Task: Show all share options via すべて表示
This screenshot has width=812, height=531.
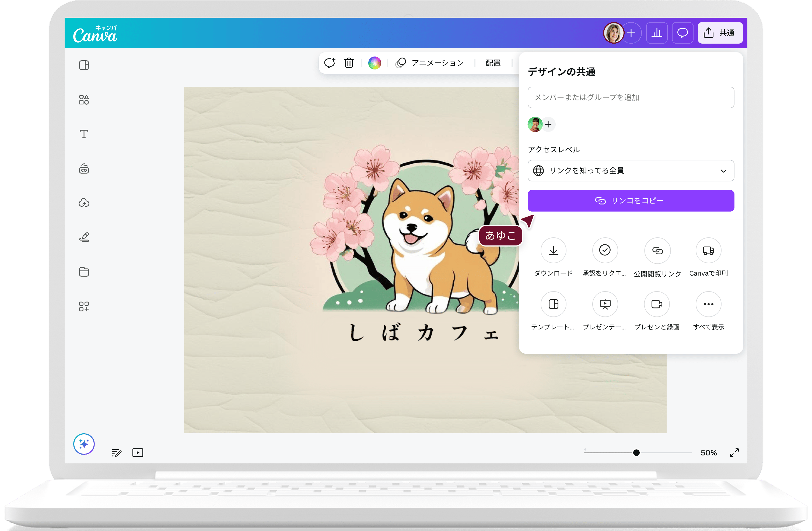Action: point(708,304)
